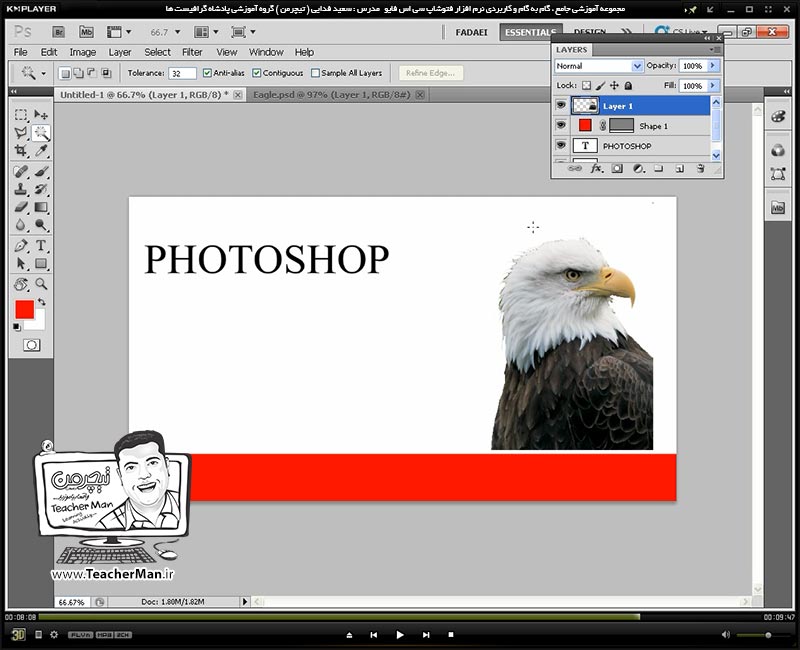Select the History Brush tool
Image resolution: width=800 pixels, height=650 pixels.
click(41, 189)
